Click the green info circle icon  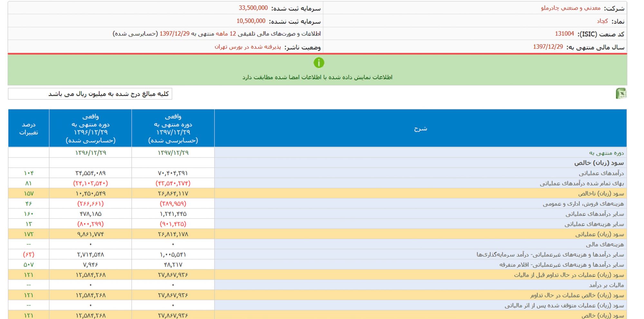click(x=319, y=63)
